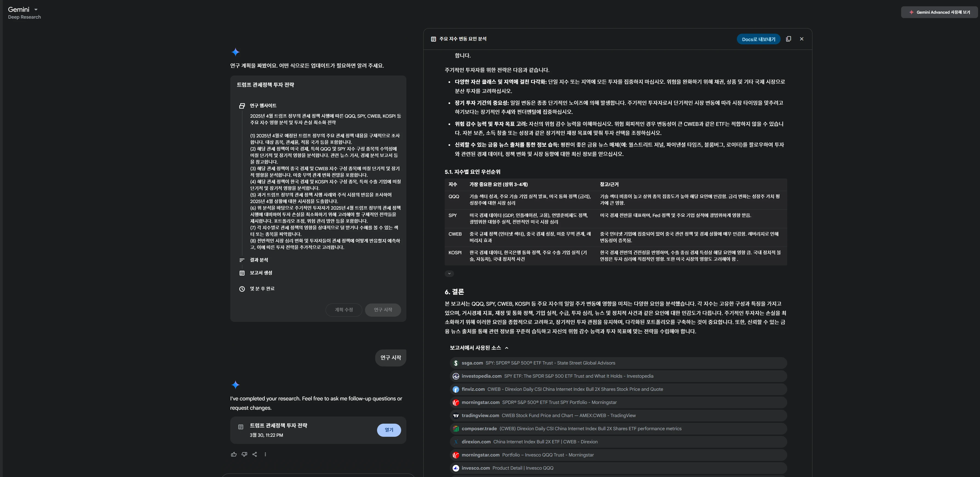Viewport: 980px width, 477px height.
Task: Open ssga.com SPY source link
Action: tap(618, 363)
